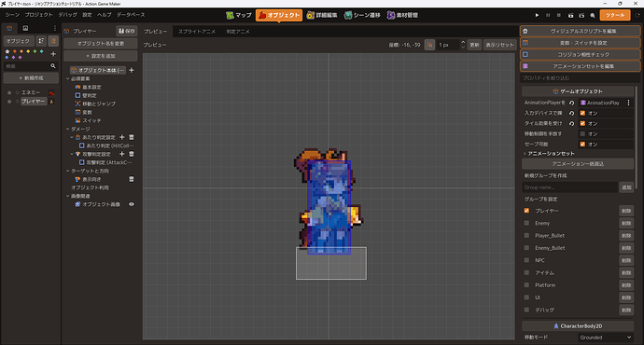
Task: Click the magnifier icon in the top toolbar
Action: pos(593,15)
